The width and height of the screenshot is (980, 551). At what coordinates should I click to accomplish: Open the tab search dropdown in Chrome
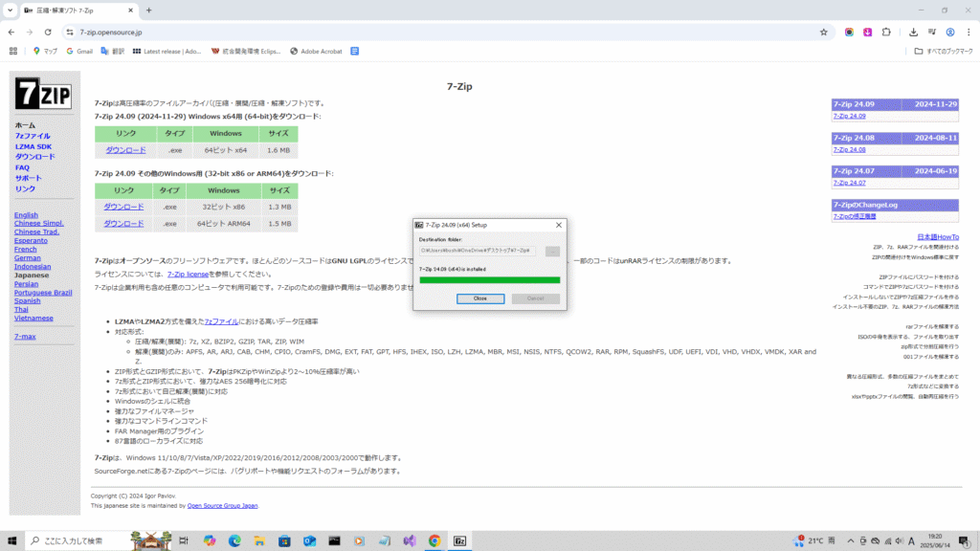point(10,10)
